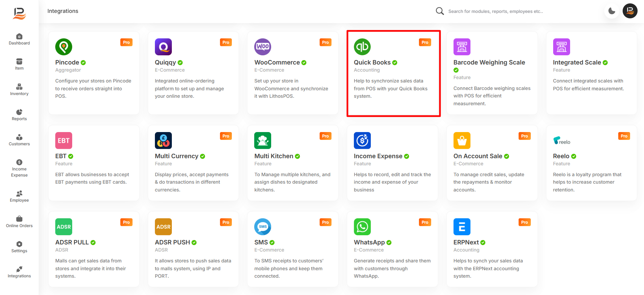The height and width of the screenshot is (295, 644).
Task: Click the 'Integrations' page heading
Action: click(63, 11)
